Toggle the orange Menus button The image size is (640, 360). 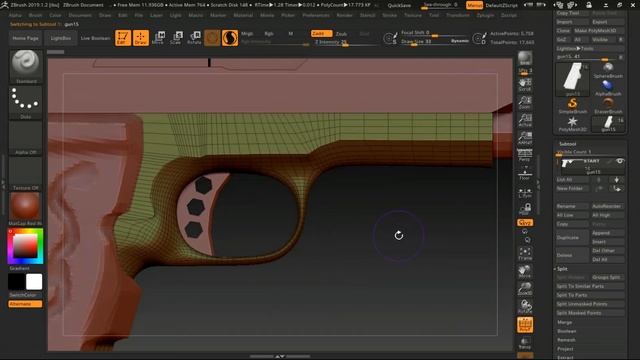coord(474,5)
